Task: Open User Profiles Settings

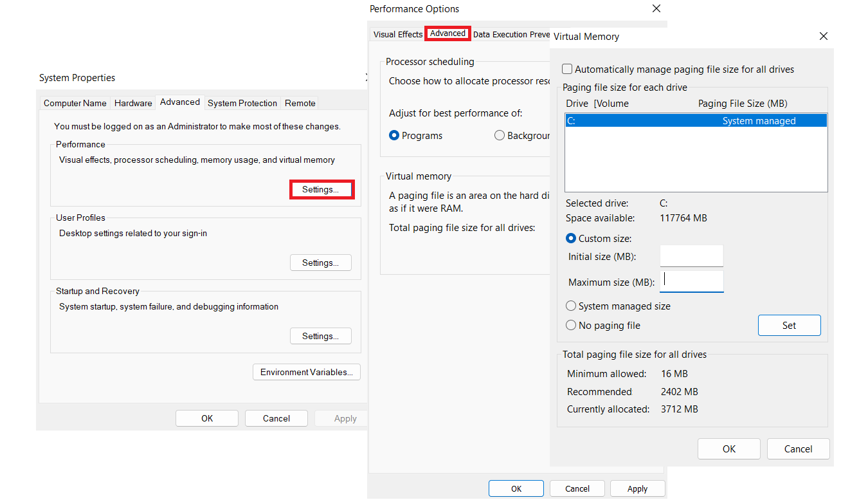Action: coord(321,263)
